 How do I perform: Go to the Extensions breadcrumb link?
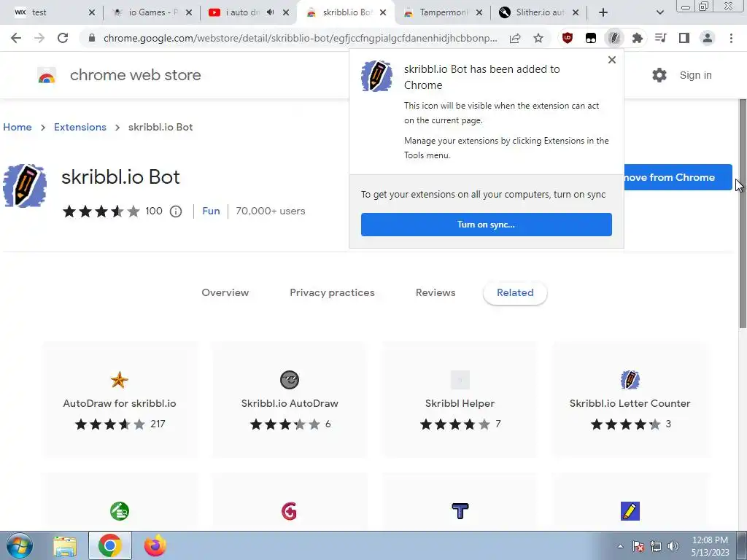click(x=80, y=127)
